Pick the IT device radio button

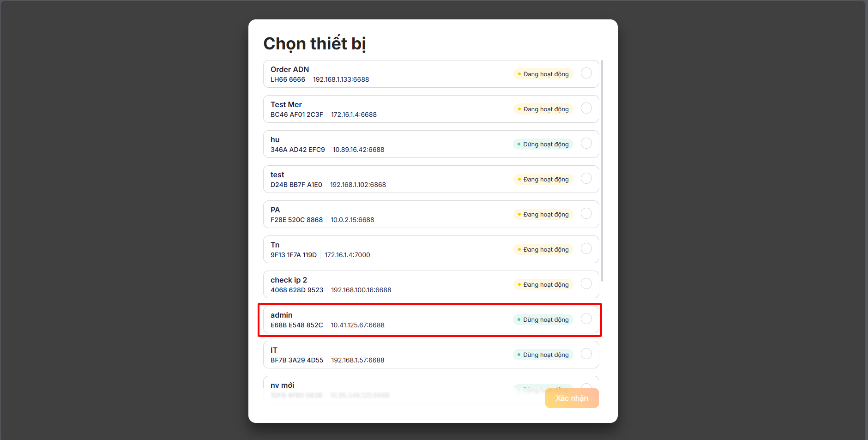(586, 354)
